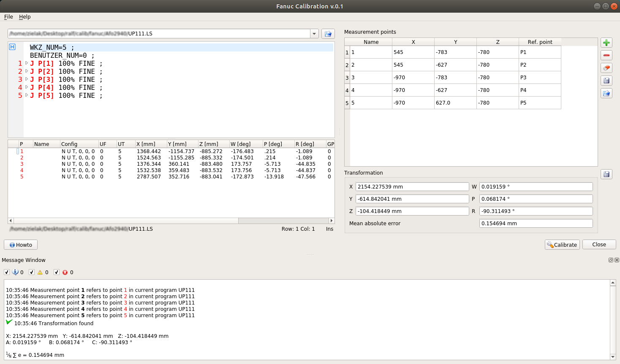Screen dimensions: 620x364
Task: Click the header H marker in editor
Action: click(12, 47)
